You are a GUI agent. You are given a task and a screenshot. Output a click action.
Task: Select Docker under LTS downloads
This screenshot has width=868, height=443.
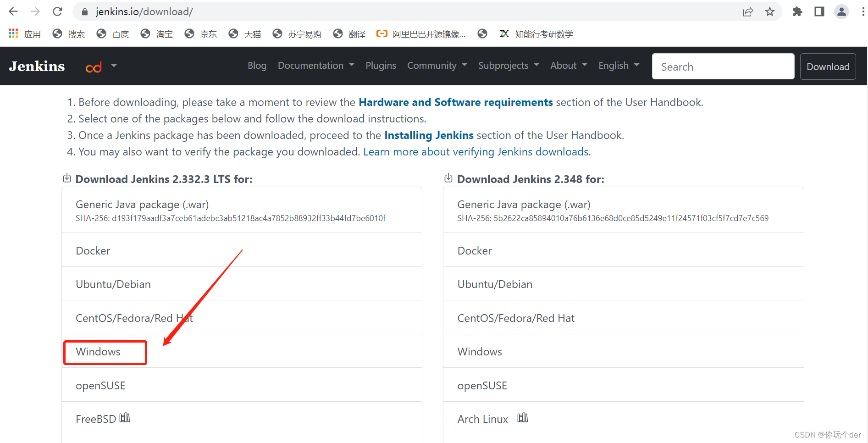click(242, 250)
